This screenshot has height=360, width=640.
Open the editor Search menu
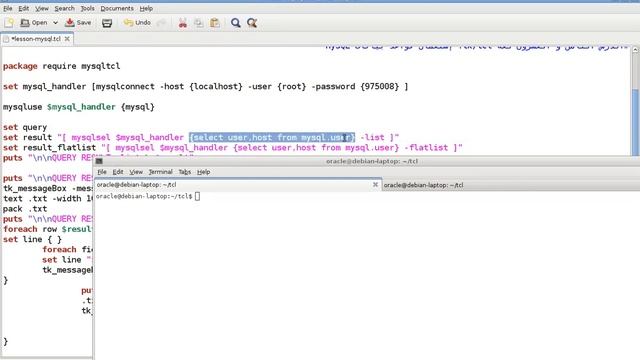pos(64,8)
